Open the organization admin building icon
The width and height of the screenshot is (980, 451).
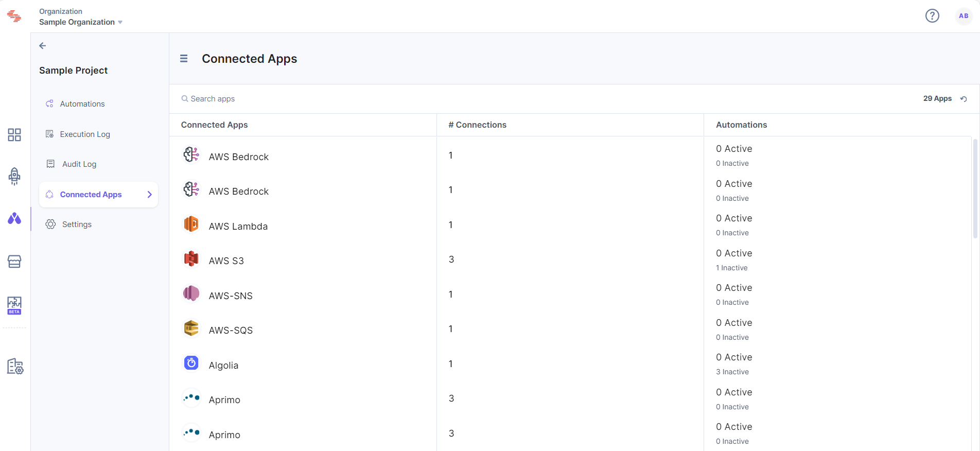click(x=15, y=367)
